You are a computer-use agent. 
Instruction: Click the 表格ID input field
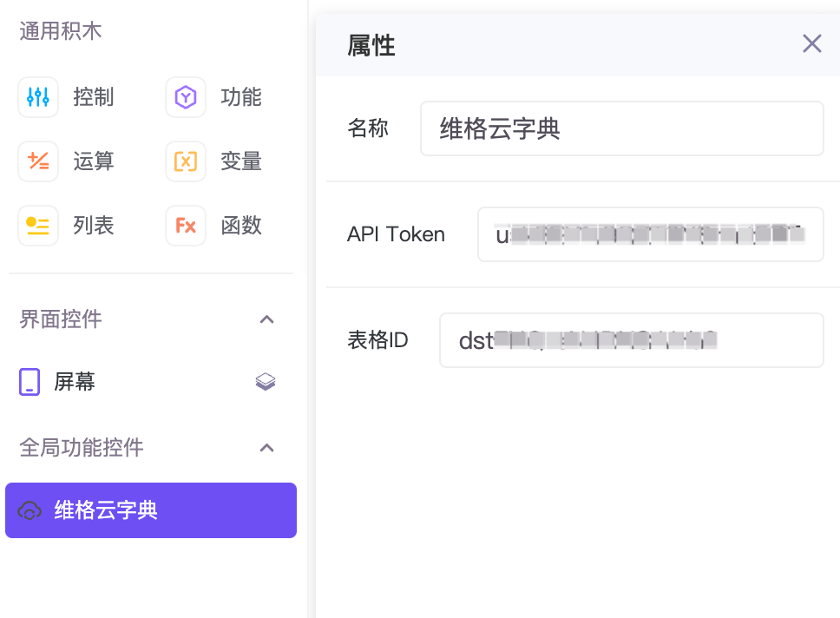tap(631, 340)
